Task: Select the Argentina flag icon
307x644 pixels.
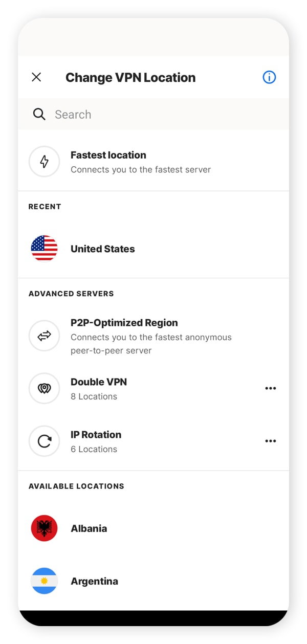Action: pyautogui.click(x=45, y=581)
